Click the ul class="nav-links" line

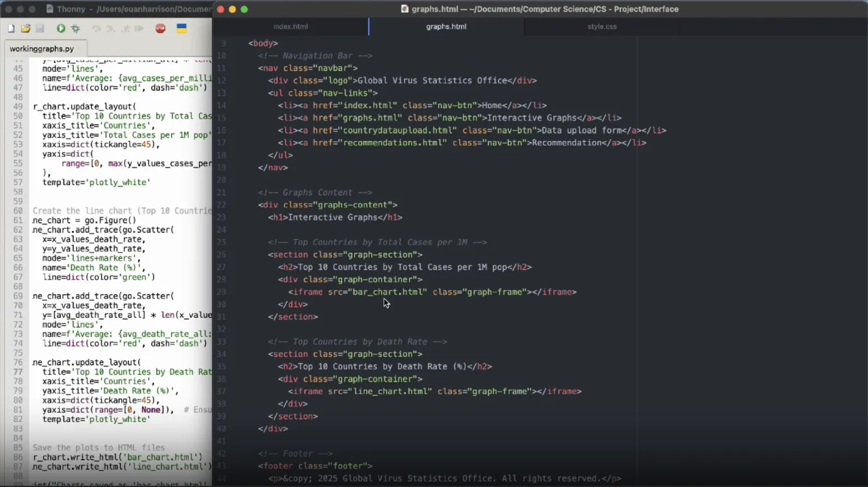(323, 93)
